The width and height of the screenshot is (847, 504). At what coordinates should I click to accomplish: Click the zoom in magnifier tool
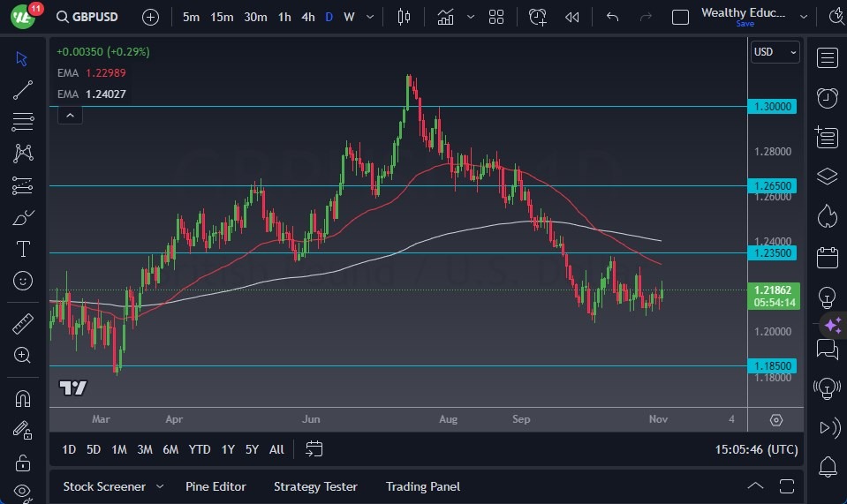tap(23, 355)
